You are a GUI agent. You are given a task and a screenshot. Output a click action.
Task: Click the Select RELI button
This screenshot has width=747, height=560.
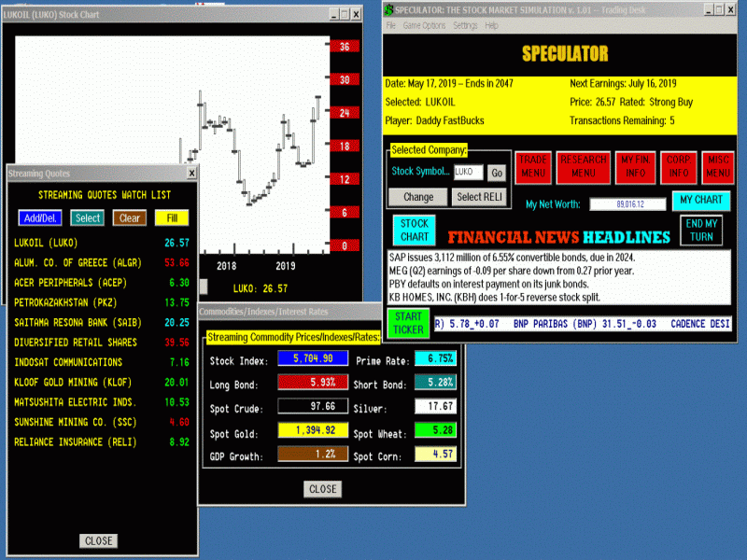pyautogui.click(x=480, y=197)
